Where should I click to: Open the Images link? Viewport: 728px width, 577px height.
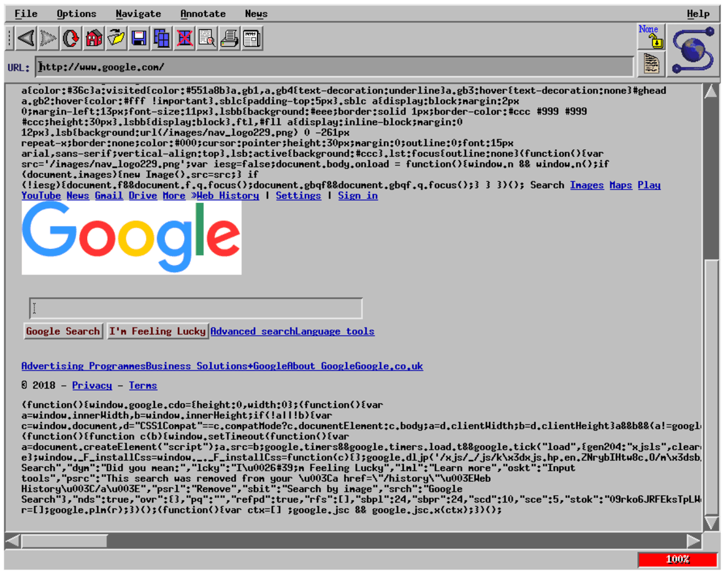[x=587, y=185]
